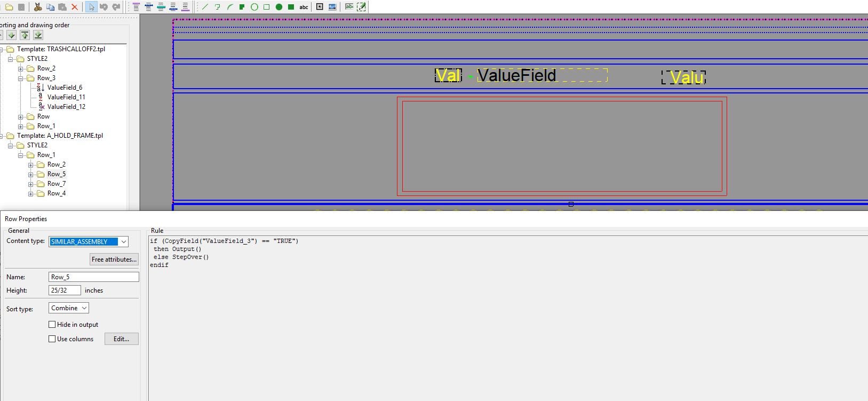Select Template: TRASHCALLOFF2.tpl in tree
The height and width of the screenshot is (401, 868).
[61, 49]
